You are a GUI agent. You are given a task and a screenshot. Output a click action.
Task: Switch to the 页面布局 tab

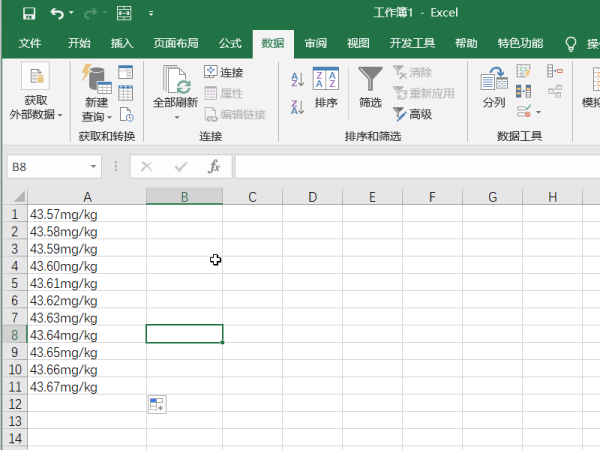175,43
